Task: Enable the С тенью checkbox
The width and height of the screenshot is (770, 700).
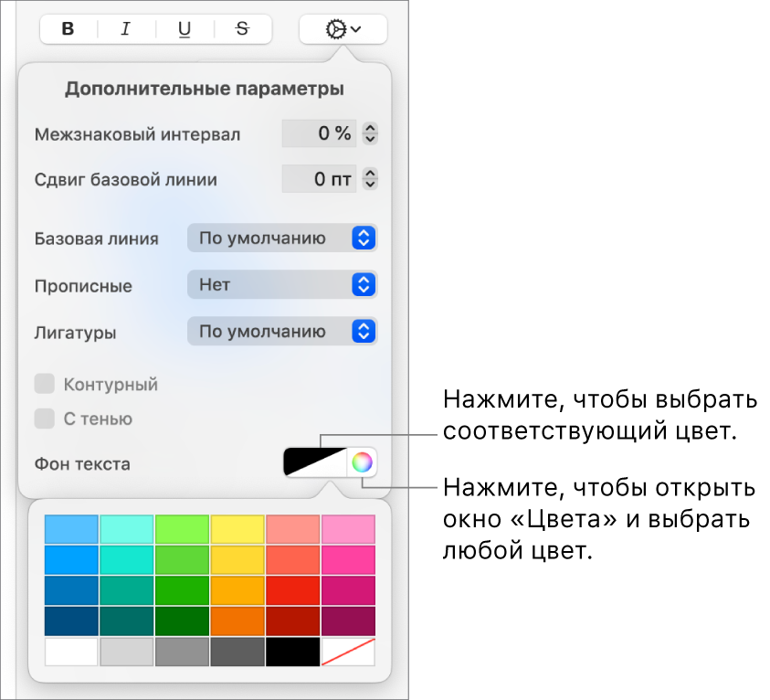Action: [44, 419]
